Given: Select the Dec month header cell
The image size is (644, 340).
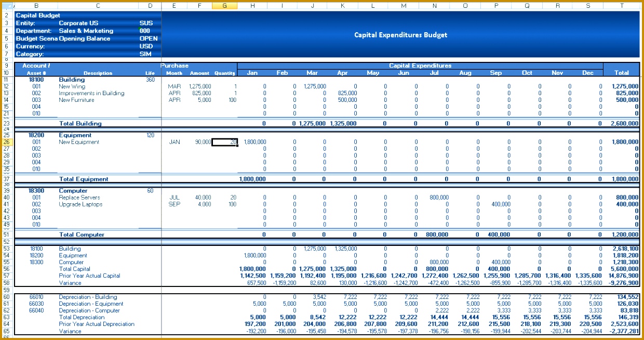Looking at the screenshot, I should tap(588, 73).
